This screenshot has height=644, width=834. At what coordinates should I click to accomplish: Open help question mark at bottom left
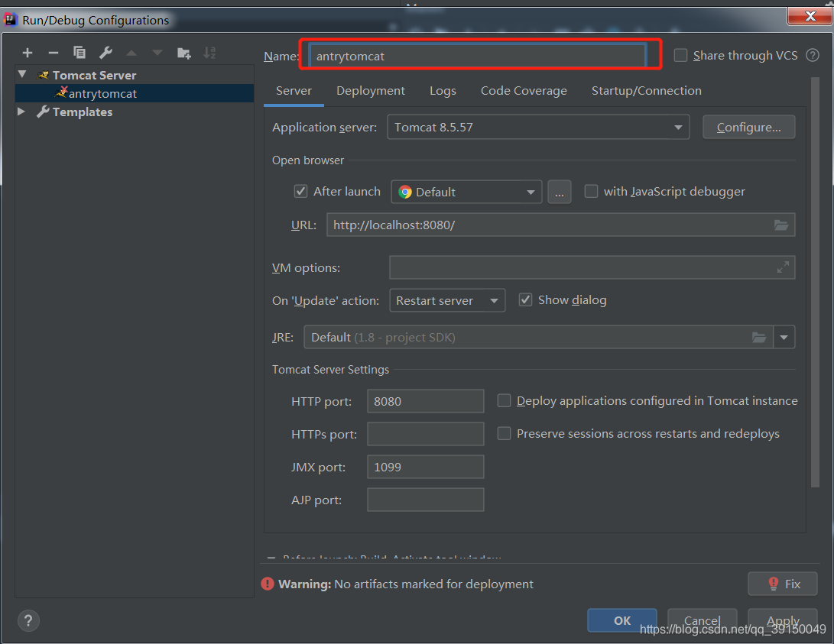[28, 620]
